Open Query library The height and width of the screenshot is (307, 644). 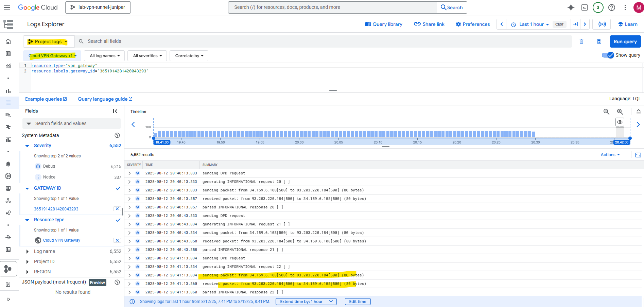[x=384, y=24]
